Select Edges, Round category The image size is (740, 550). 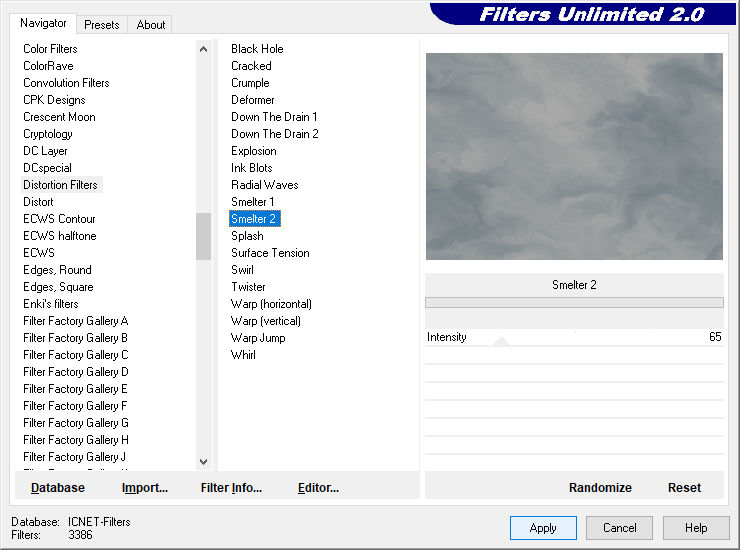(57, 270)
